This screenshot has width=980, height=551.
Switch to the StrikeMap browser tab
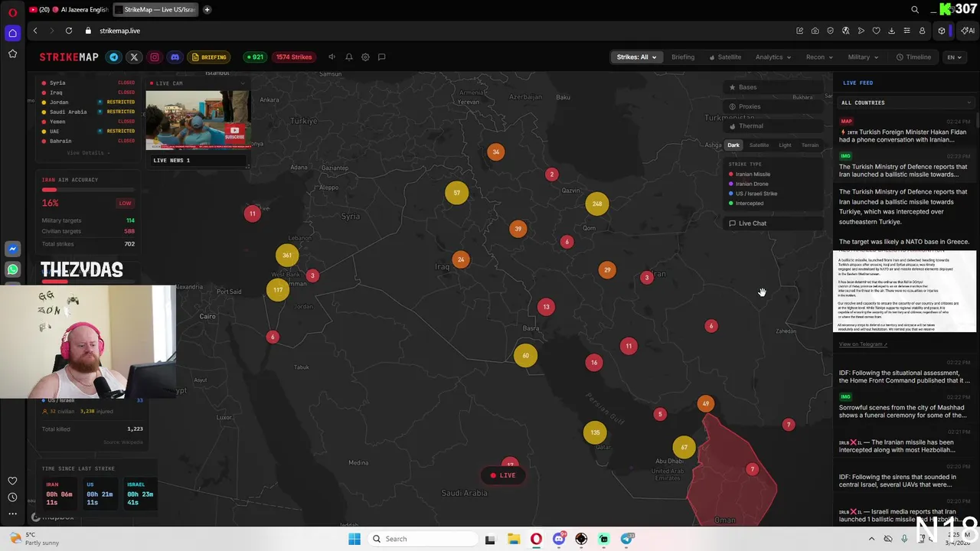(x=156, y=10)
